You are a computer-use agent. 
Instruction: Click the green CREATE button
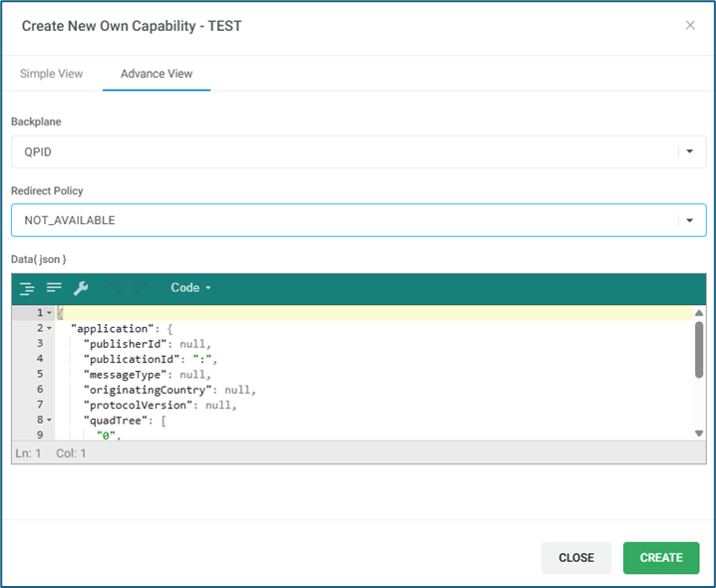click(x=661, y=558)
